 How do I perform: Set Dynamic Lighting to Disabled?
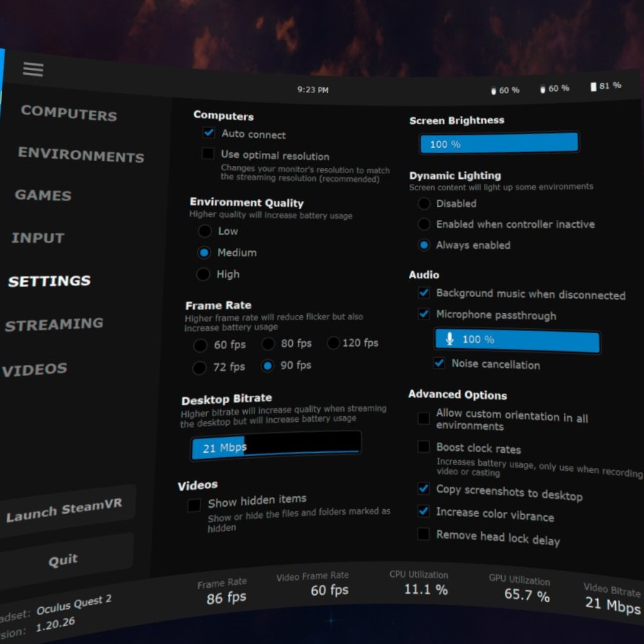[x=424, y=203]
